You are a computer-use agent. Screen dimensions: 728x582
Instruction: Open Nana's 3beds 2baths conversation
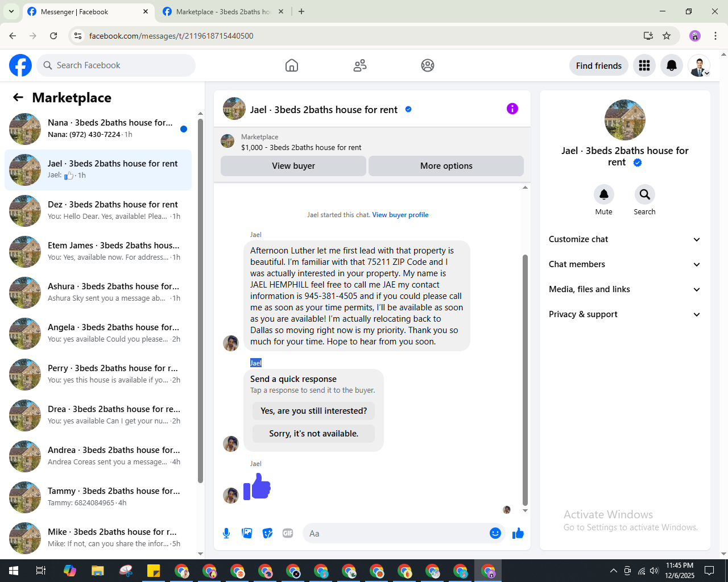98,129
